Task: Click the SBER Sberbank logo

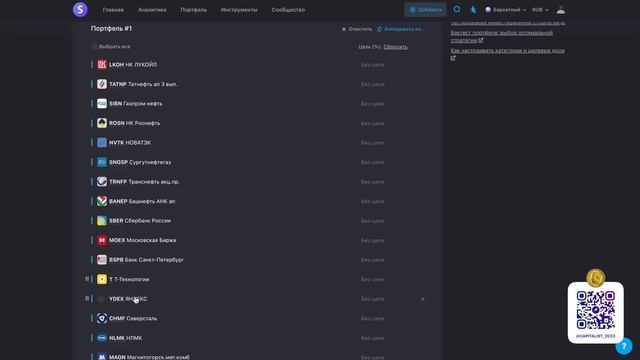Action: pos(102,221)
